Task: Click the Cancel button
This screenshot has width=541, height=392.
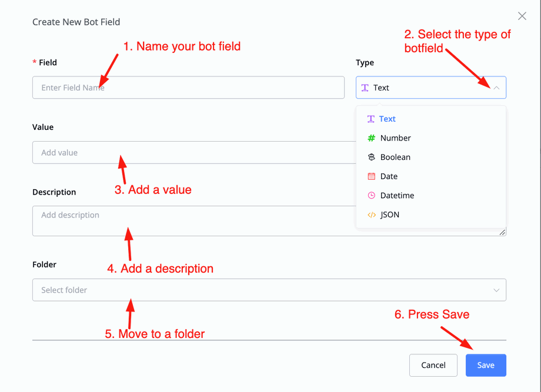Action: (x=433, y=365)
